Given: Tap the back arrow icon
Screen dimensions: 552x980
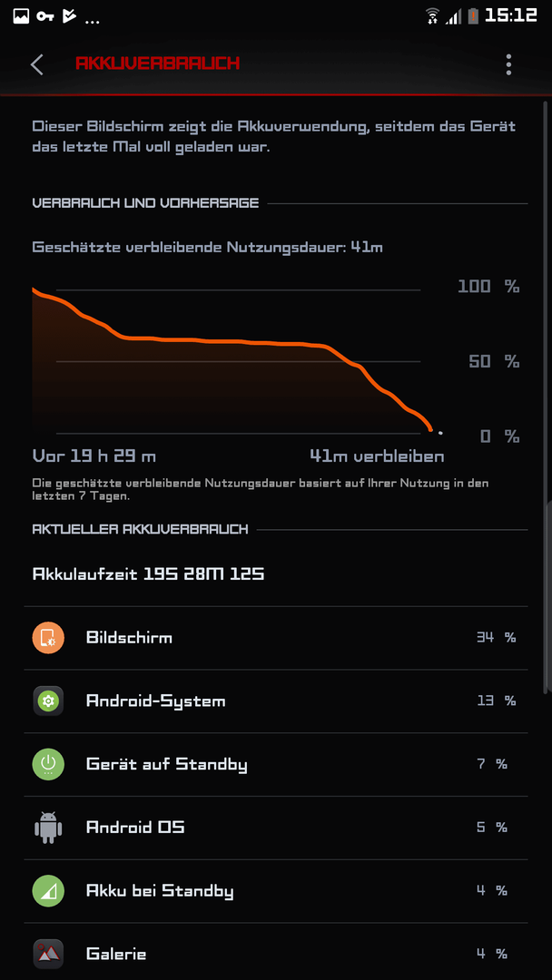Looking at the screenshot, I should point(37,64).
